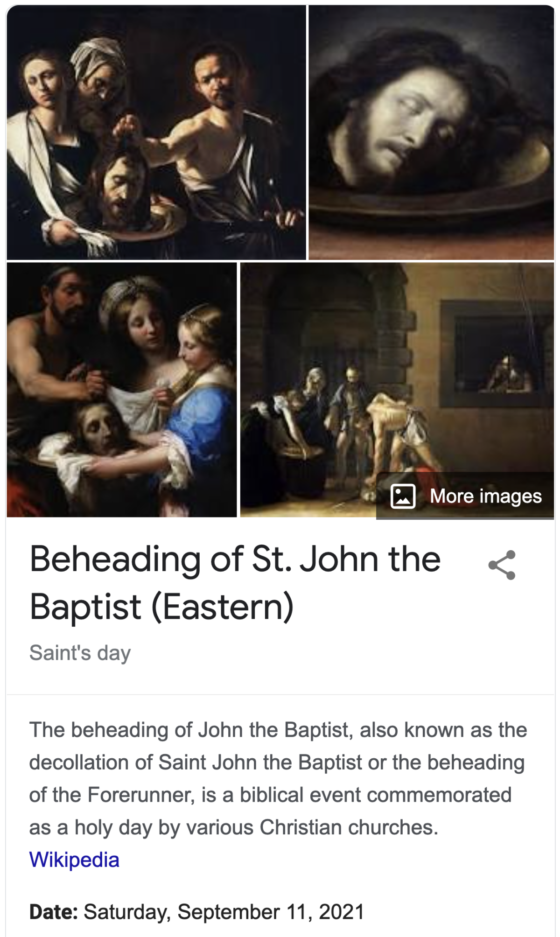Open More images overlay button

[465, 496]
